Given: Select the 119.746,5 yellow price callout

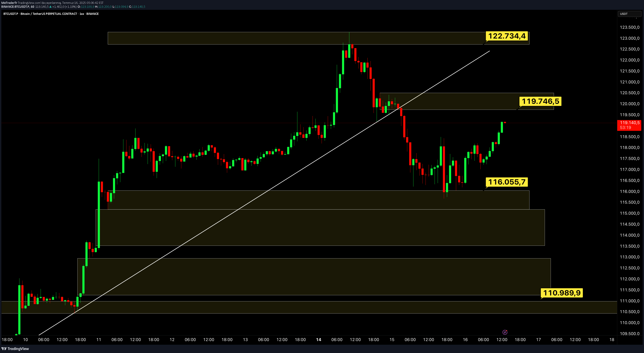Looking at the screenshot, I should [540, 101].
